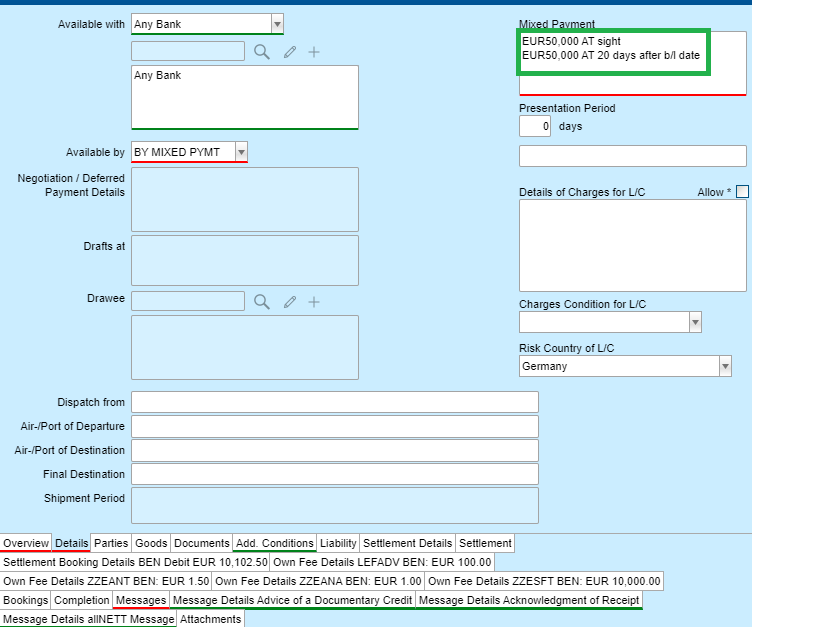The width and height of the screenshot is (819, 627).
Task: Open Own Fee Details ZZEANT BEN tab
Action: (106, 581)
